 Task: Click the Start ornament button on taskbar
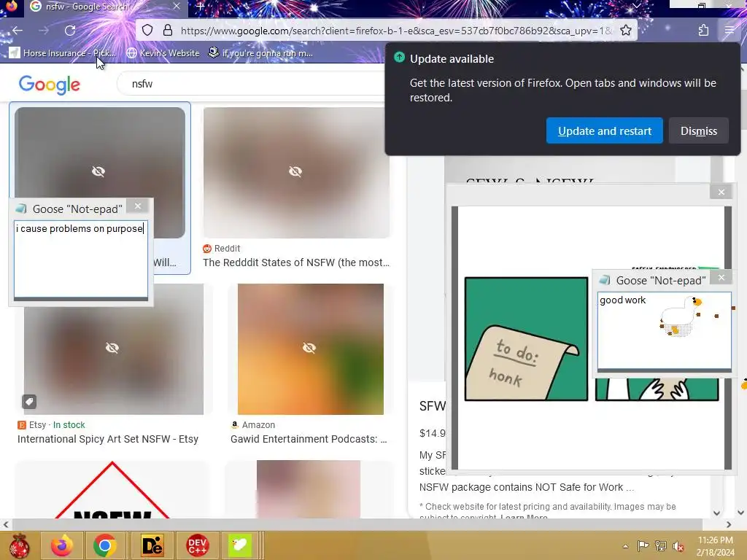(x=20, y=545)
